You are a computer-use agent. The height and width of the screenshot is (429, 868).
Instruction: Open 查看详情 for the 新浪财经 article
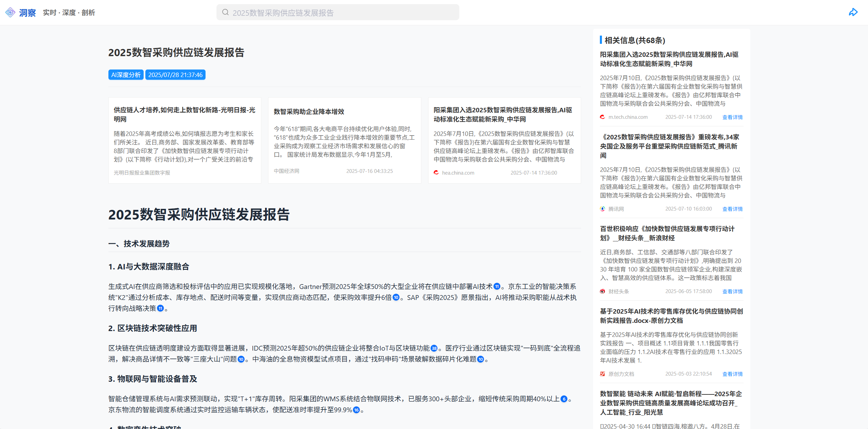pos(732,291)
